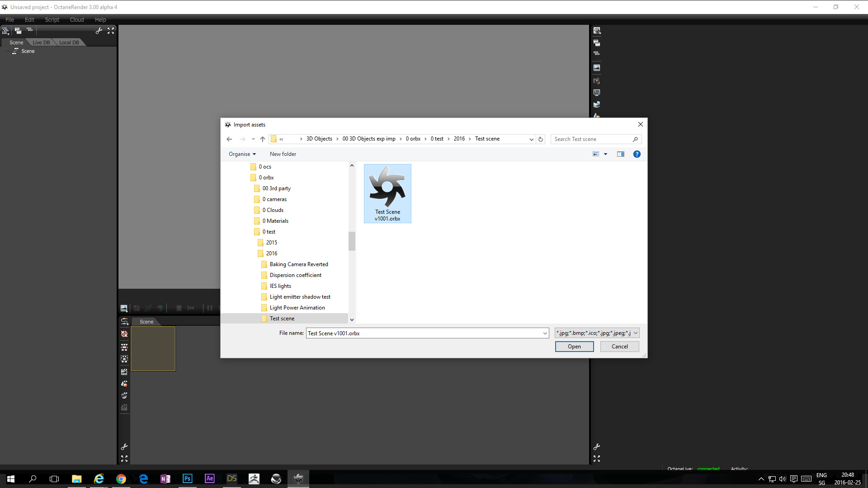Toggle render target node visibility (eye icon)
The image size is (868, 488).
coord(124,372)
